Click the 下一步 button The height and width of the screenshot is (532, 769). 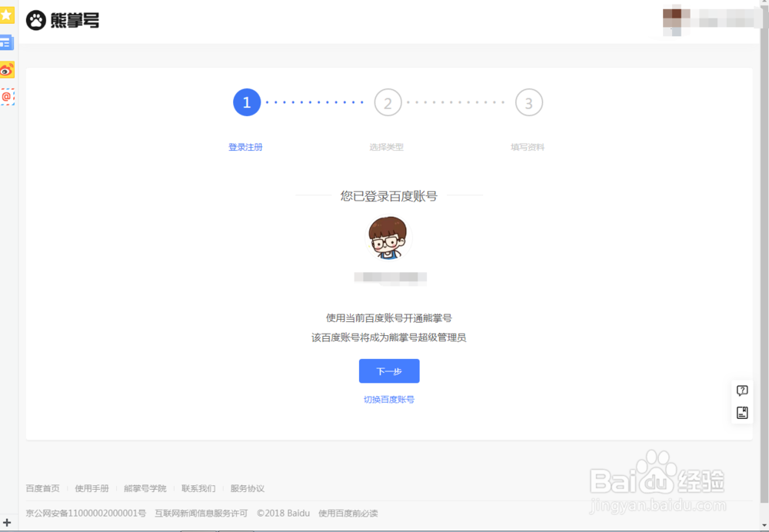pos(389,371)
